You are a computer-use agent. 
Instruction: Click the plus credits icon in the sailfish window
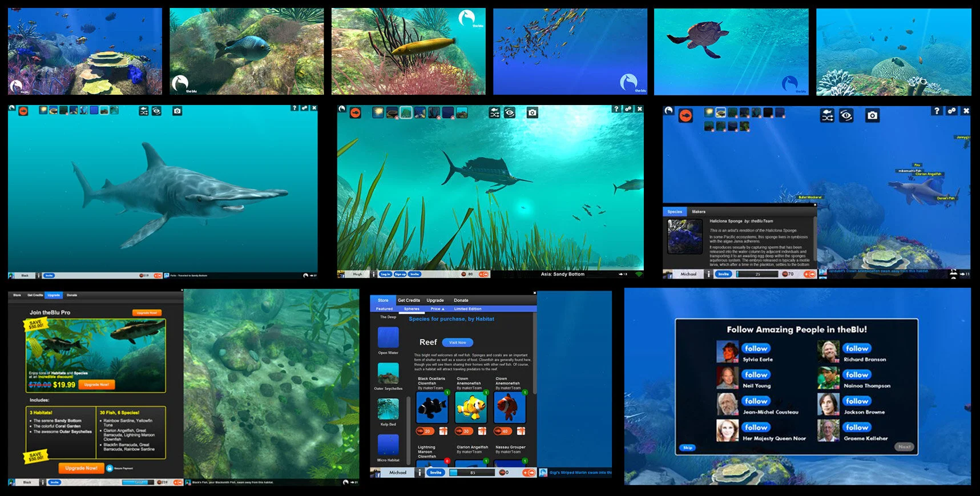[484, 274]
